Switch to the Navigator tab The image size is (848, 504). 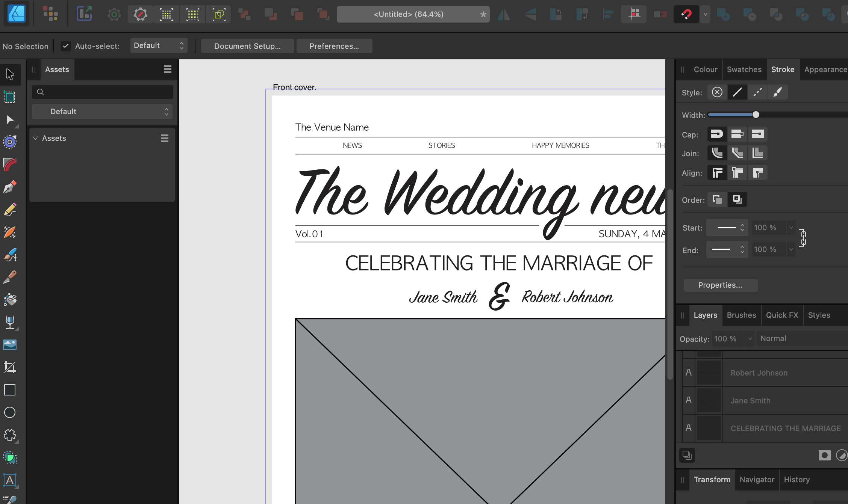(757, 480)
